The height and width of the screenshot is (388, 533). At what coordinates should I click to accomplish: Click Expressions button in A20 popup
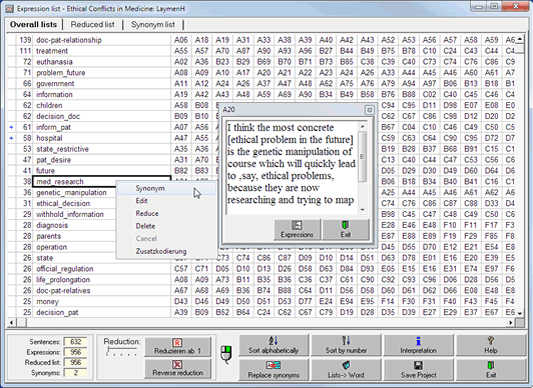297,230
